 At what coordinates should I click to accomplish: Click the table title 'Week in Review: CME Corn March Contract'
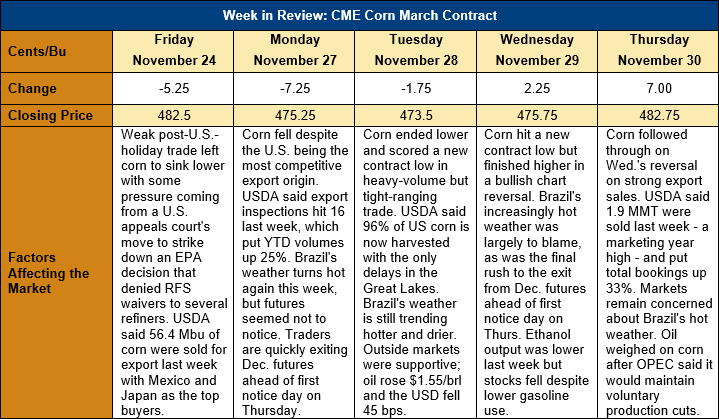point(360,15)
